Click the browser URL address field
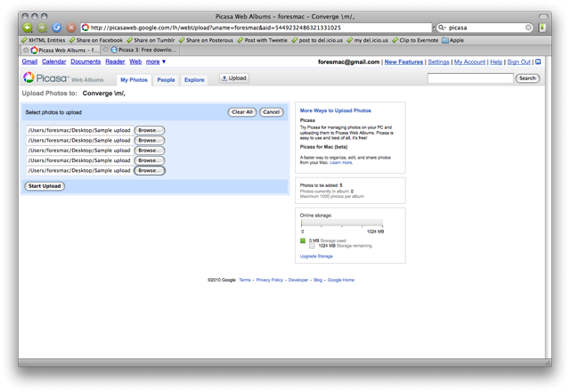The width and height of the screenshot is (570, 392). point(256,28)
